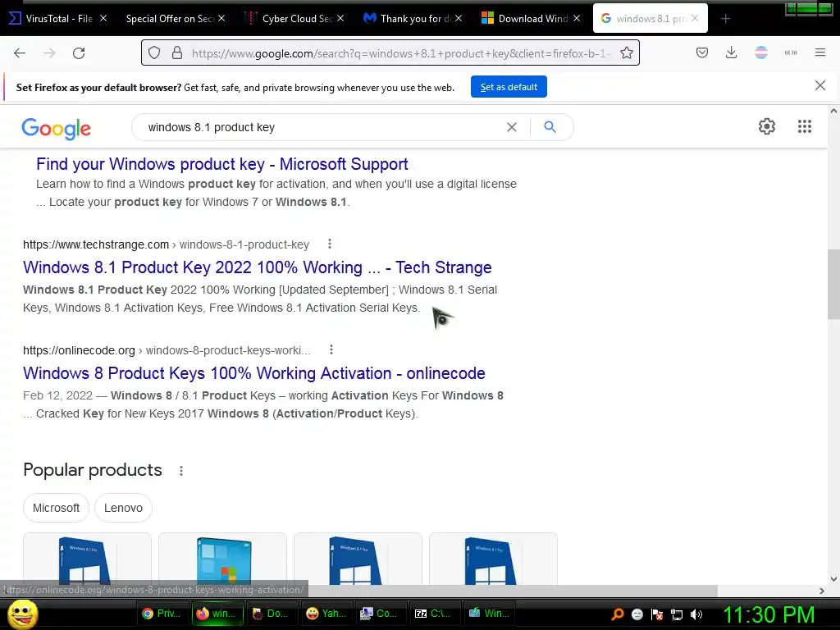This screenshot has width=840, height=630.
Task: Open the smiley face start button
Action: click(x=23, y=614)
